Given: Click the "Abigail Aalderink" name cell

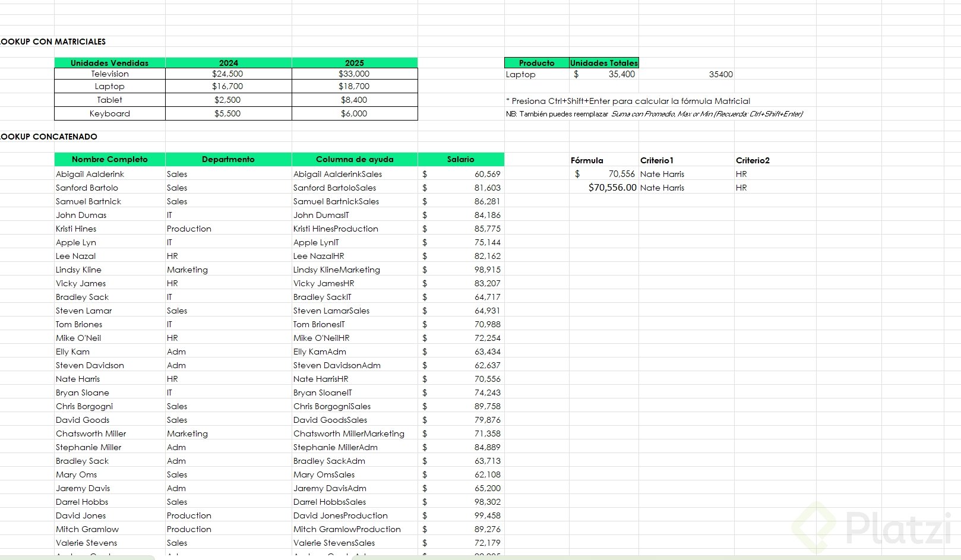Looking at the screenshot, I should coord(110,174).
